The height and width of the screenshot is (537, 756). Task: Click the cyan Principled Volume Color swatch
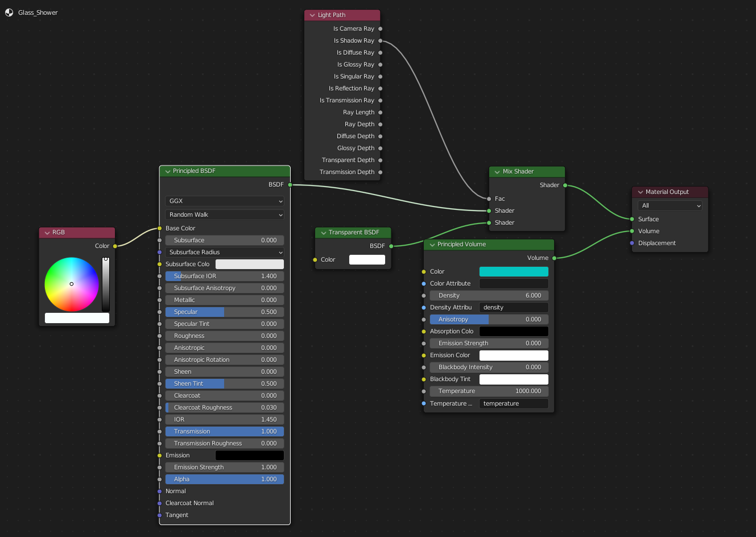pos(514,272)
